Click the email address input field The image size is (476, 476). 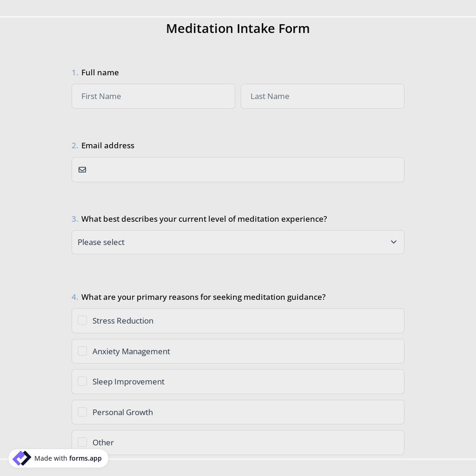[x=238, y=169]
